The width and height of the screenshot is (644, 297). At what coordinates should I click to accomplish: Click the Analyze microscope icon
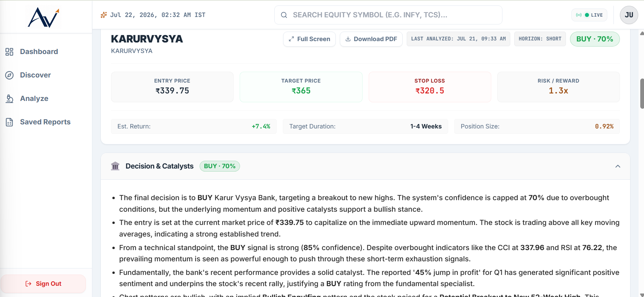point(10,99)
